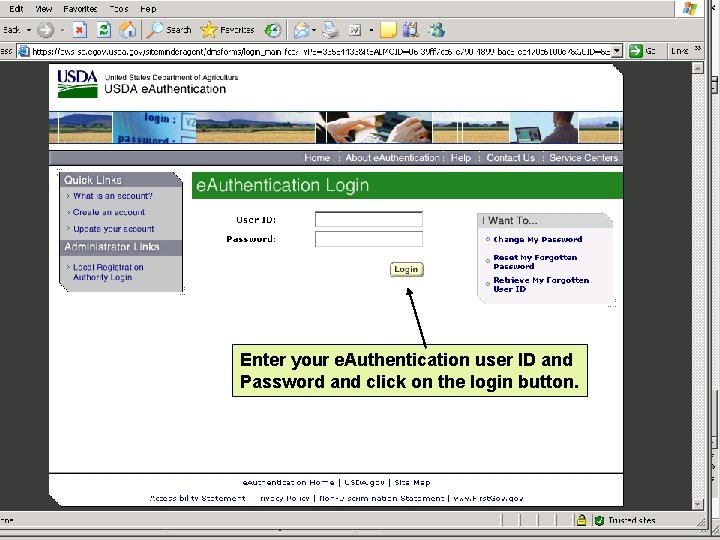Open the Tools menu
Viewport: 720px width, 540px height.
click(x=118, y=9)
